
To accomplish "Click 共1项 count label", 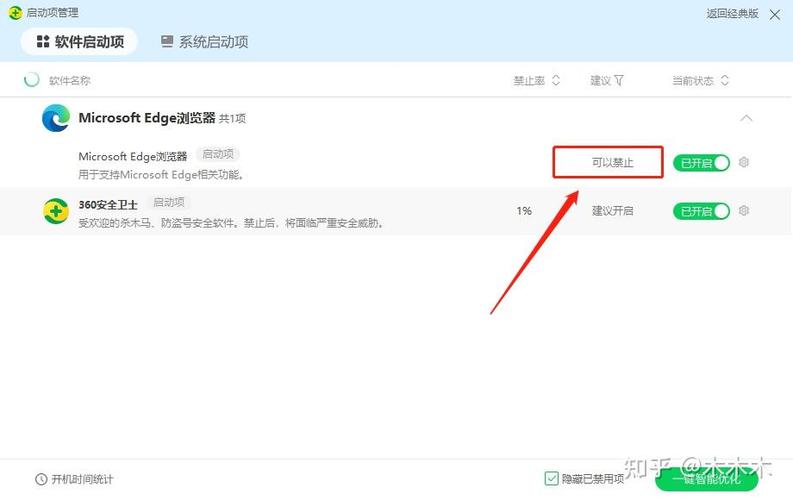I will (232, 118).
